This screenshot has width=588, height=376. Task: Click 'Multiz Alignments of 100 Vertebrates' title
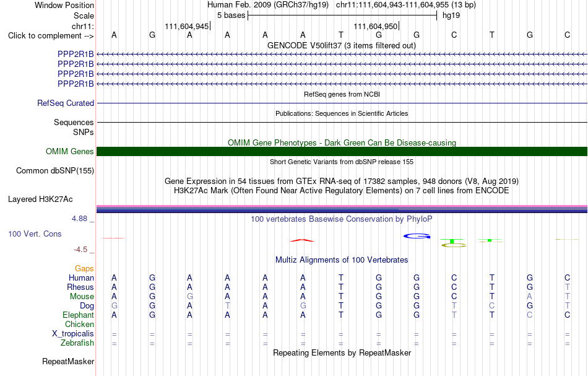342,260
